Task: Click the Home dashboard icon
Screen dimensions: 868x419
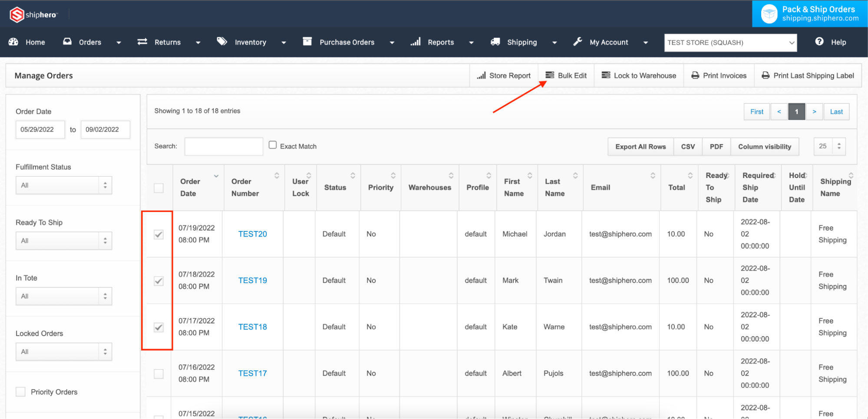Action: [x=13, y=42]
